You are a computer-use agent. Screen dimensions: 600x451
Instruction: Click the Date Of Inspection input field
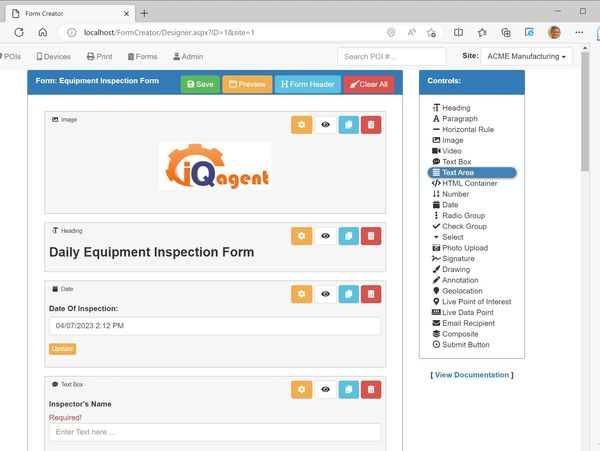tap(215, 326)
